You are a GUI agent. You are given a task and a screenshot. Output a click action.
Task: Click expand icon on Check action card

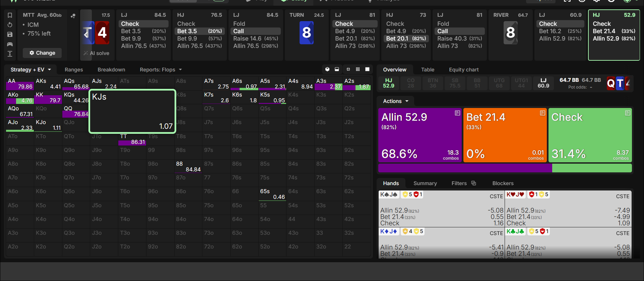[x=628, y=113]
